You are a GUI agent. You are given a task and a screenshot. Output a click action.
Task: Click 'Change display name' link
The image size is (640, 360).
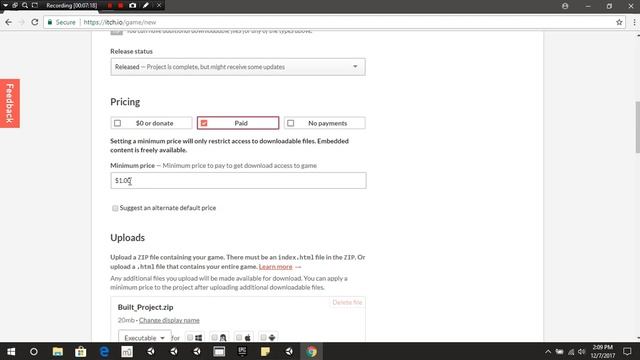coord(169,320)
